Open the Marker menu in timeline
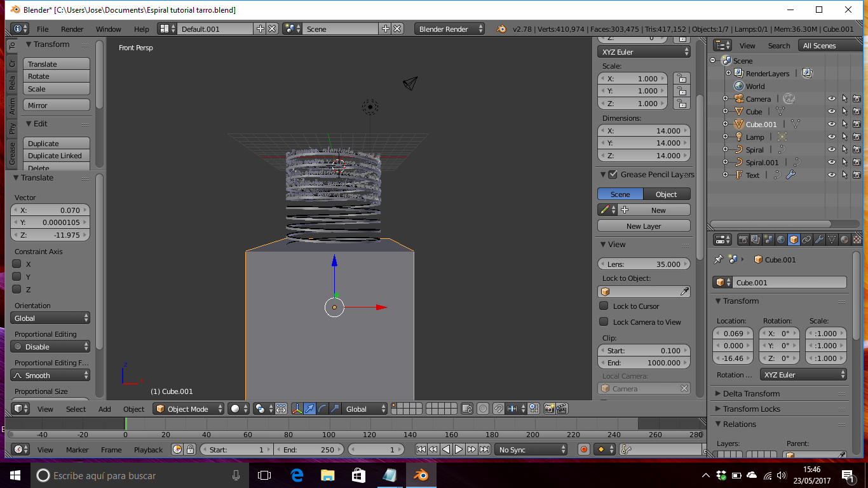The height and width of the screenshot is (488, 868). [78, 449]
